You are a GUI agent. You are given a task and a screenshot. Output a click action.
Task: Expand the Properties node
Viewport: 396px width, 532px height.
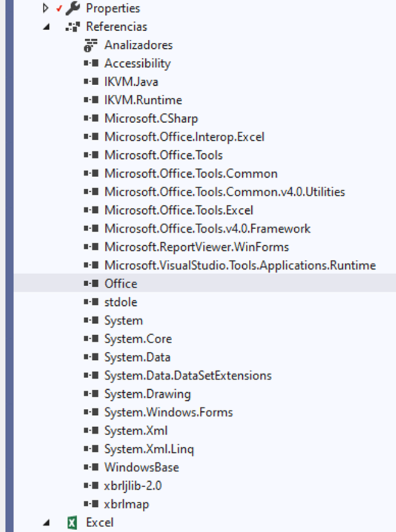[x=45, y=8]
